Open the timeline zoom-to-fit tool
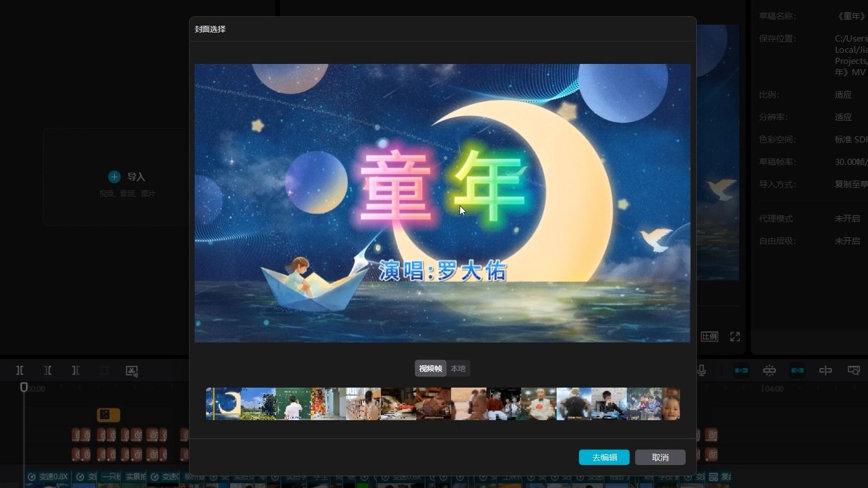Screen dimensions: 868x488 (x=853, y=370)
